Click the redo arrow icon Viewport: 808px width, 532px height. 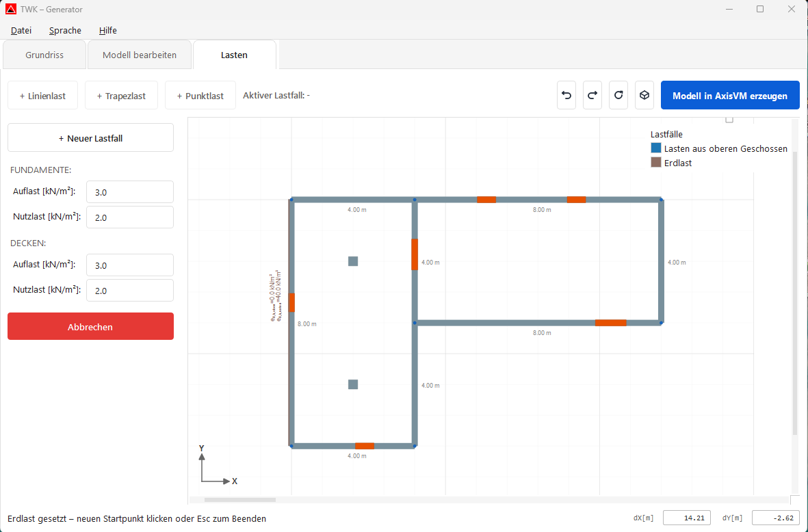point(592,96)
